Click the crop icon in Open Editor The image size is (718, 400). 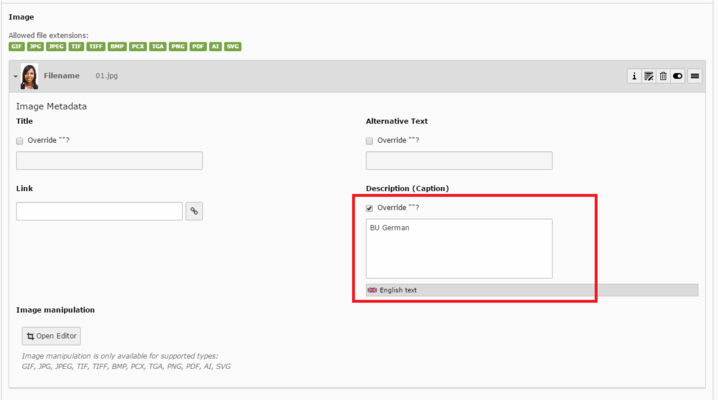click(x=30, y=336)
